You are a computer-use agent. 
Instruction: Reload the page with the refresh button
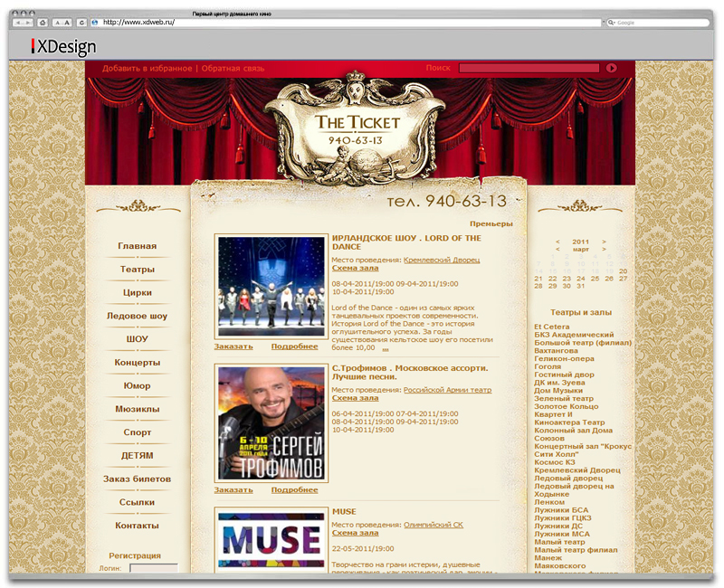point(82,23)
